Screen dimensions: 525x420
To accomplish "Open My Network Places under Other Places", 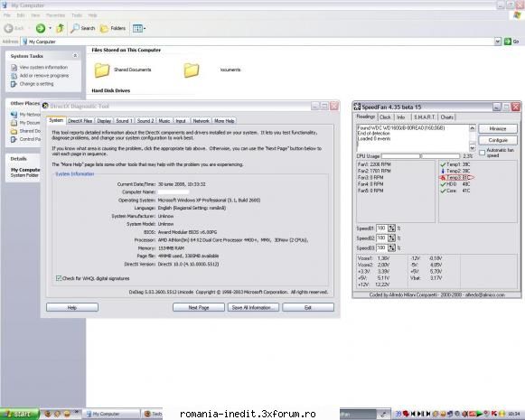I will point(25,115).
